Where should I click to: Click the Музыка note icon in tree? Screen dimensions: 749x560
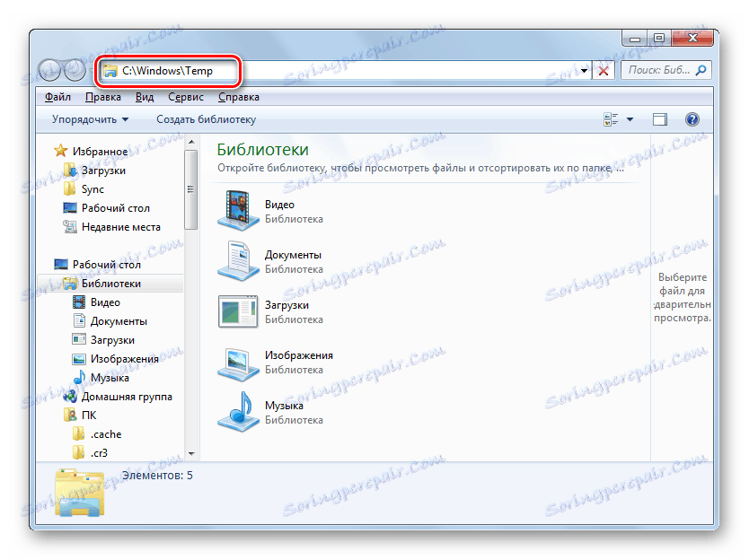point(79,377)
